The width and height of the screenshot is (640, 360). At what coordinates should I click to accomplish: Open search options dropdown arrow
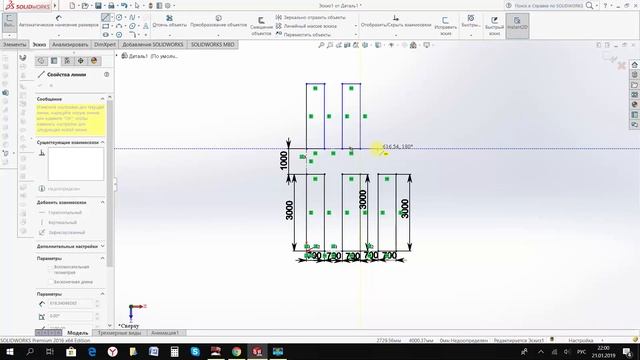click(x=596, y=6)
